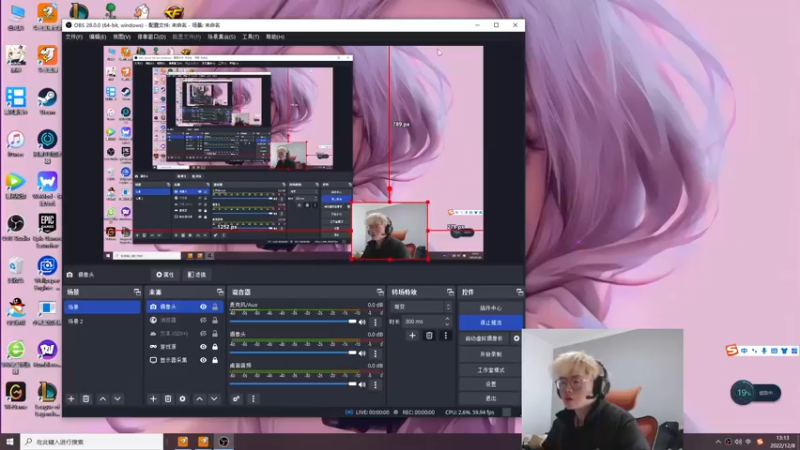Hide the 摄像头 camera source
The image size is (800, 450).
click(203, 307)
